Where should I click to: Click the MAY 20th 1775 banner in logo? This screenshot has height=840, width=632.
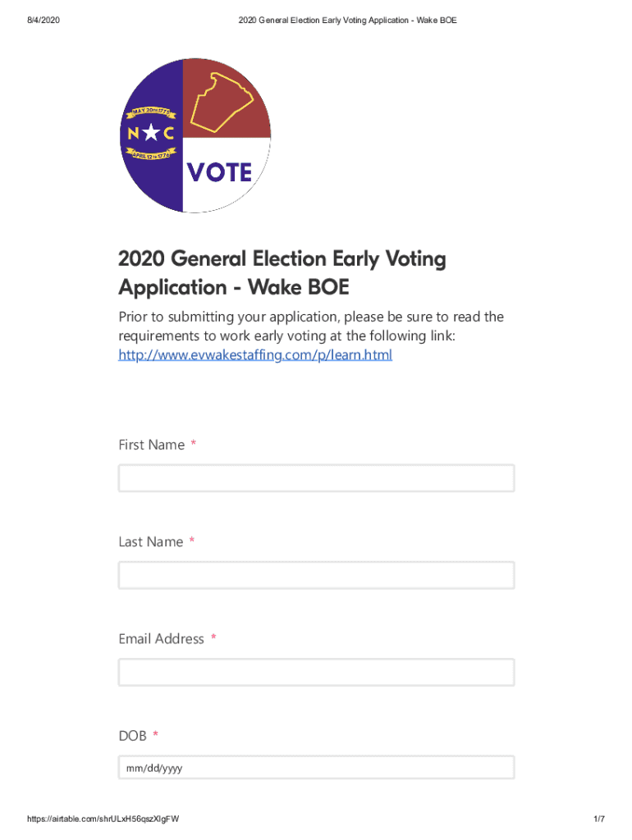coord(149,112)
